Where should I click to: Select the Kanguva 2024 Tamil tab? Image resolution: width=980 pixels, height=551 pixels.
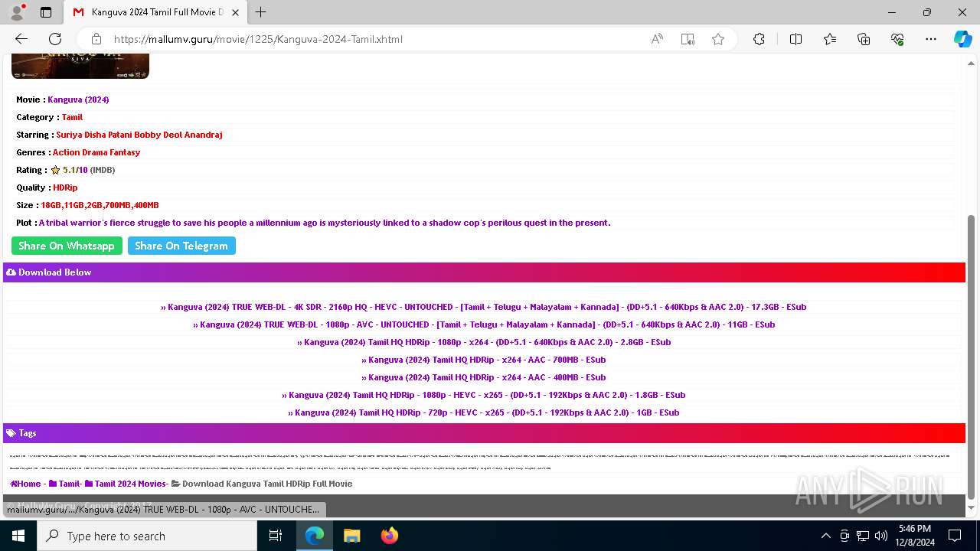pos(155,12)
